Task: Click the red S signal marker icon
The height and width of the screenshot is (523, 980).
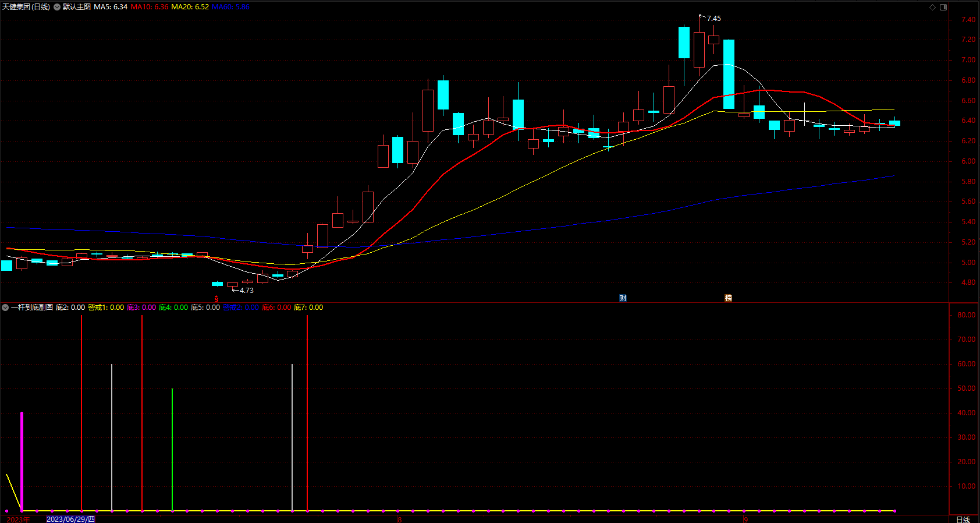Action: pos(216,299)
